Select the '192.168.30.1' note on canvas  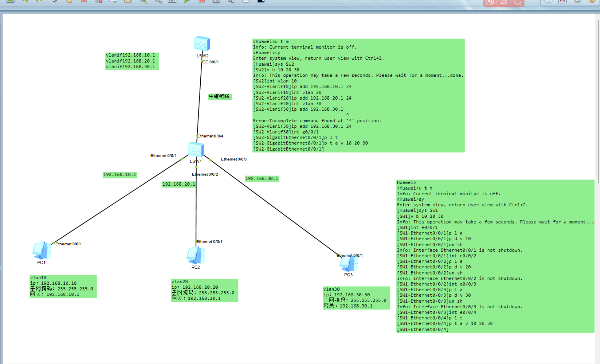pyautogui.click(x=262, y=179)
